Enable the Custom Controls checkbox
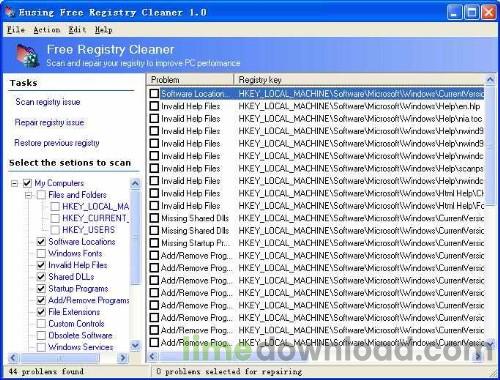This screenshot has height=380, width=500. click(x=41, y=323)
